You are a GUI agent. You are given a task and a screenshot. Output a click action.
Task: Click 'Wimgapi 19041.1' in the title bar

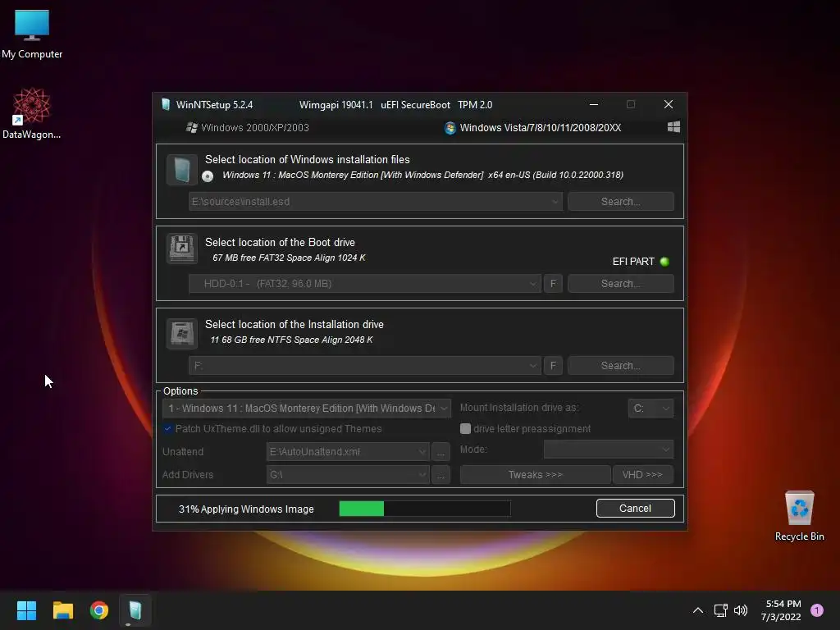click(x=336, y=105)
